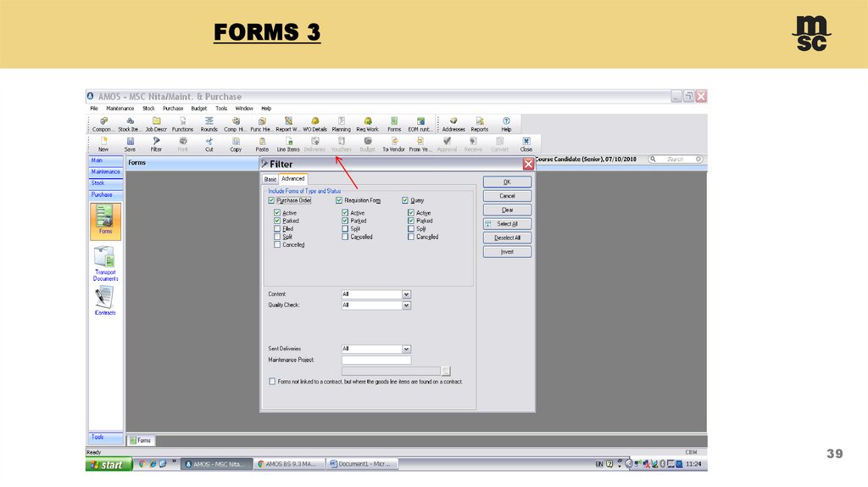
Task: Open the Rounds toolbar icon
Action: (x=209, y=124)
